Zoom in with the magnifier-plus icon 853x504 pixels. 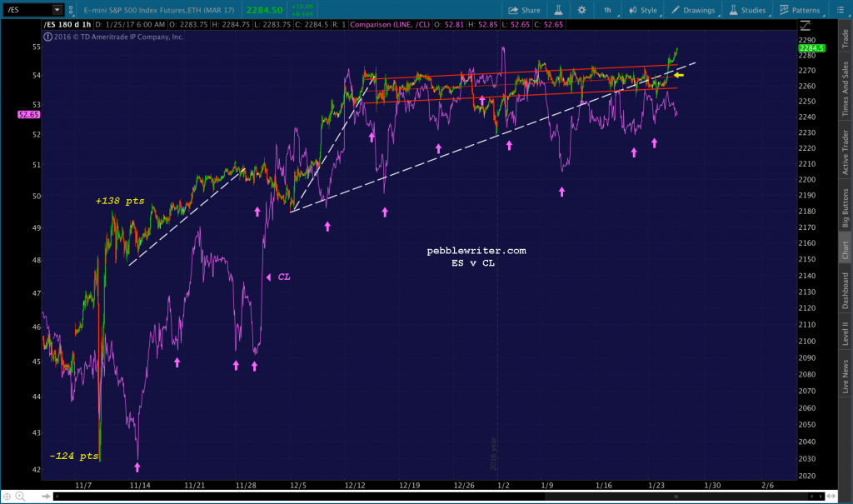click(19, 497)
